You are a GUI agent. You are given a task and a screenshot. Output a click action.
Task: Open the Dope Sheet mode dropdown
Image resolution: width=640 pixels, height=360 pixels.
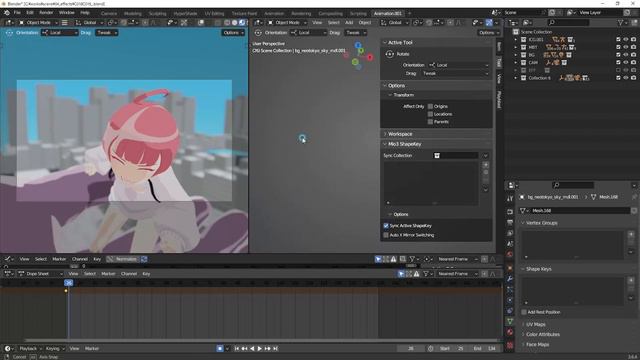pyautogui.click(x=40, y=274)
